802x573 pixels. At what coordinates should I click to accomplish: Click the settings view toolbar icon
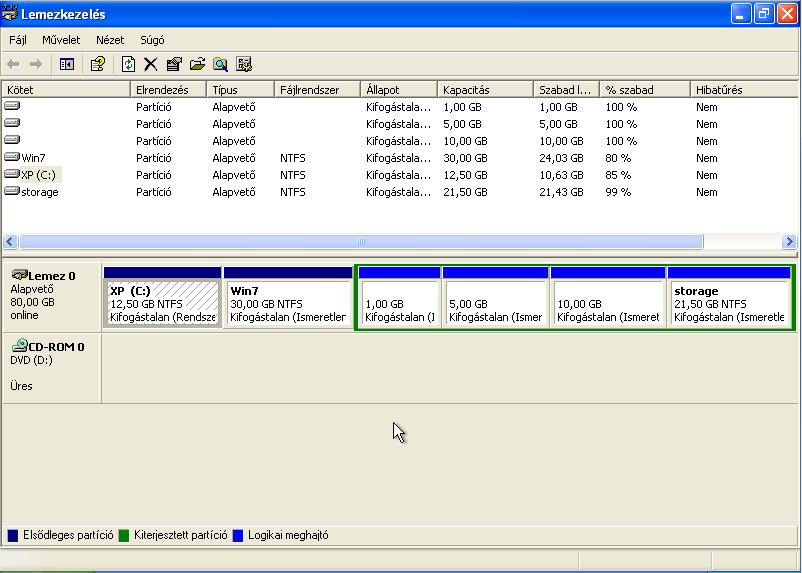click(x=244, y=64)
